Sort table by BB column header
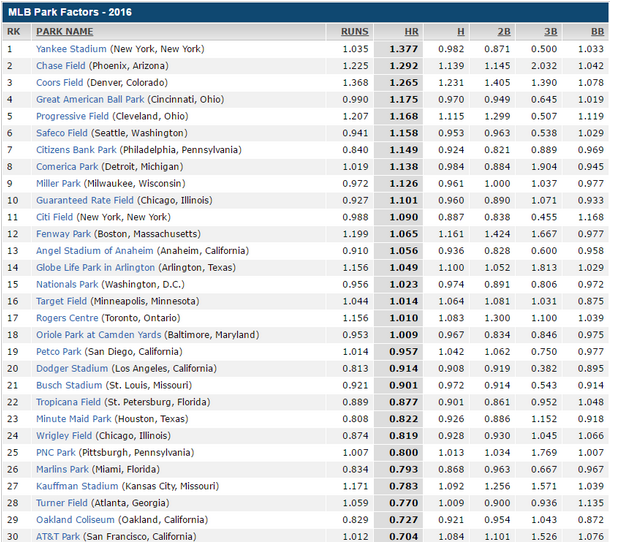 pos(598,32)
